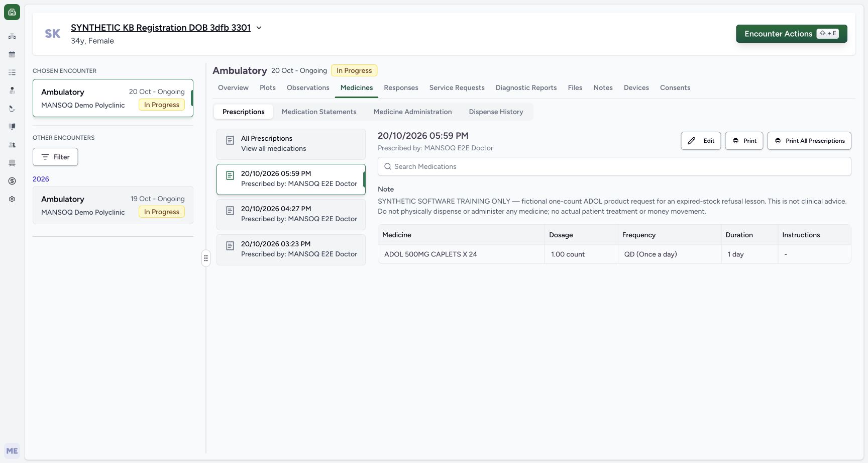Click the panel resize drag handle
The width and height of the screenshot is (868, 463).
pyautogui.click(x=206, y=258)
